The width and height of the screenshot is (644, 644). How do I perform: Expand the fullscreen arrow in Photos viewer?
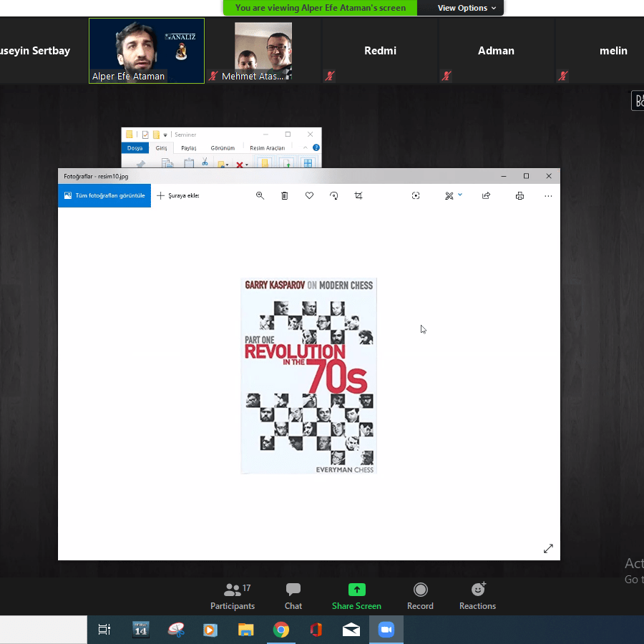click(548, 548)
